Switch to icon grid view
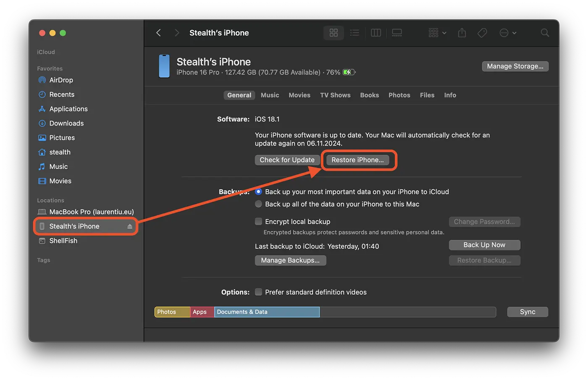The height and width of the screenshot is (380, 588). [333, 33]
